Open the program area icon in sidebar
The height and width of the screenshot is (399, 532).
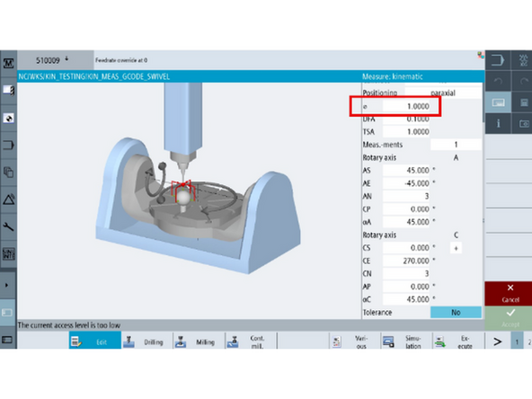[x=8, y=146]
